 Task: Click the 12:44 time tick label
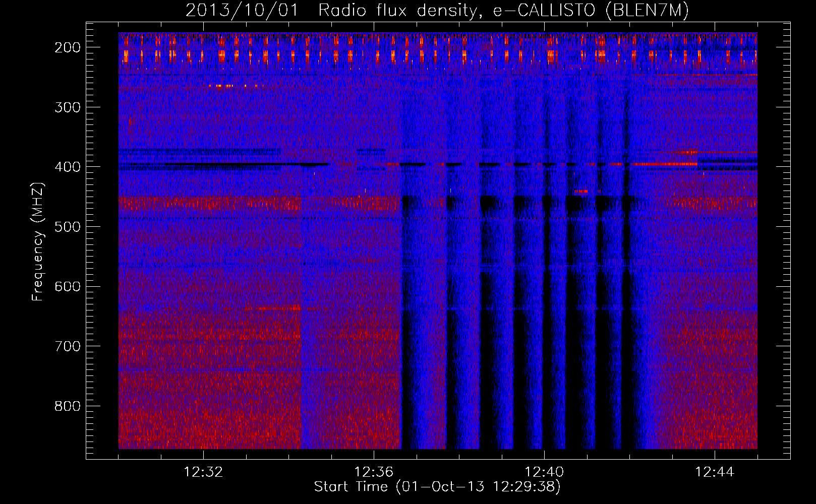click(x=715, y=472)
